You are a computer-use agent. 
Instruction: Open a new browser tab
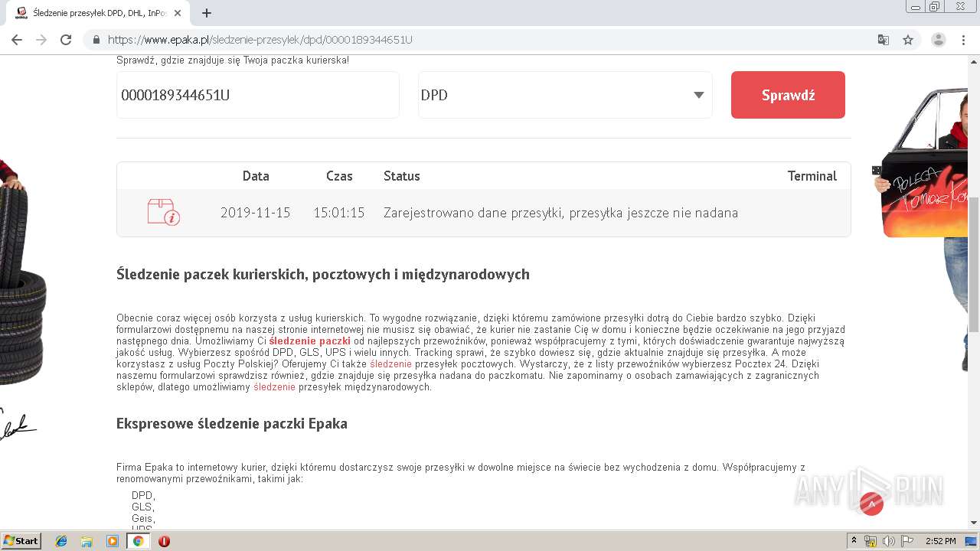207,13
